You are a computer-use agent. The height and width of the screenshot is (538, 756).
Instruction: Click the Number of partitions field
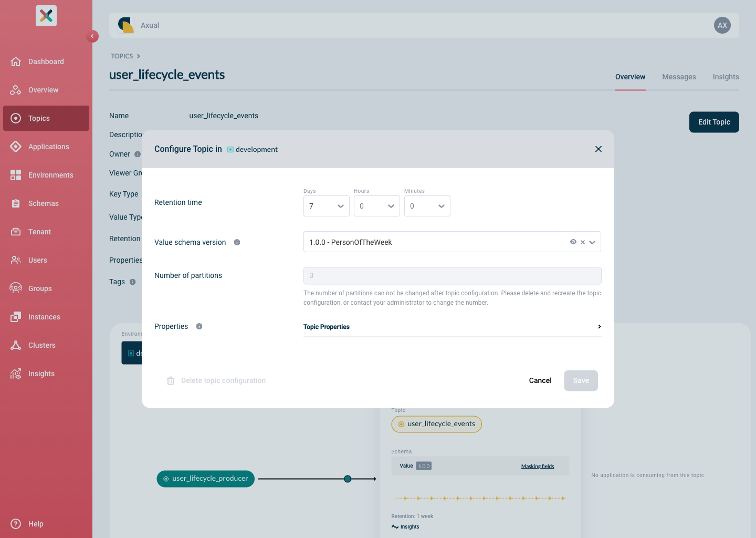click(x=453, y=275)
